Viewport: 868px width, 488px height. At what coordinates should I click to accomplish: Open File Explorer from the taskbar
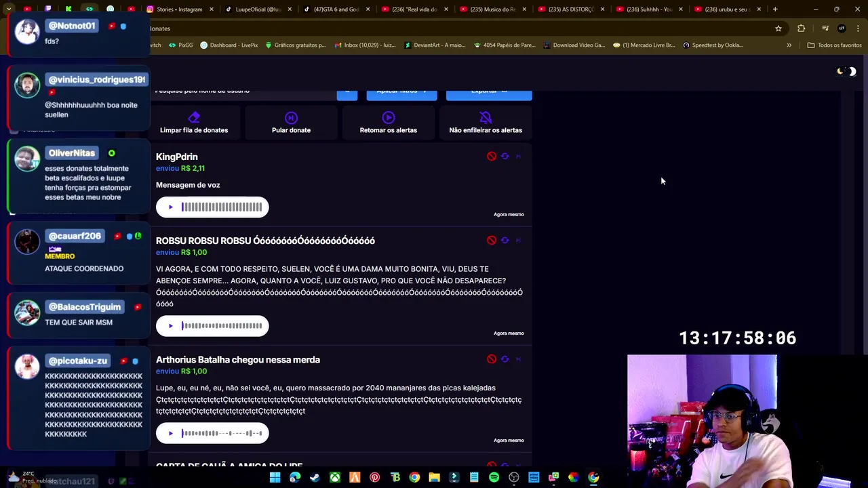(x=434, y=477)
